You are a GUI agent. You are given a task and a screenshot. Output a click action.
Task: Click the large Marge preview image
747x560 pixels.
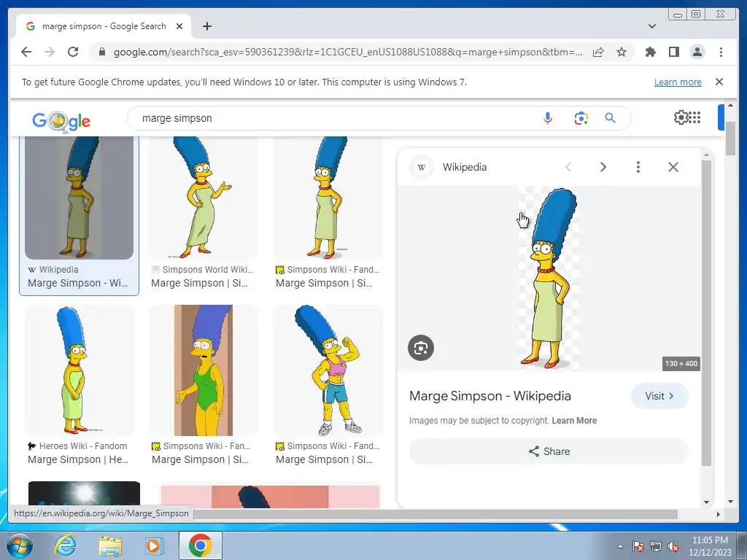549,278
